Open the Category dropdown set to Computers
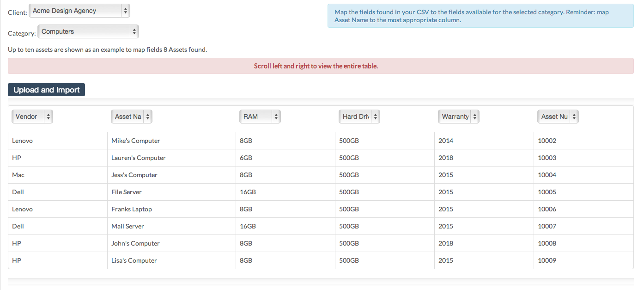Viewport: 644px width, 290px height. 88,32
